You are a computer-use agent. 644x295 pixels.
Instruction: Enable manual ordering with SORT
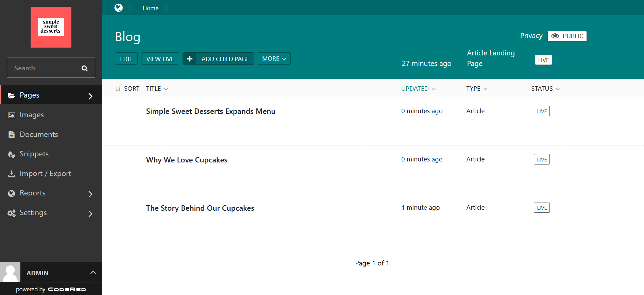click(x=128, y=89)
